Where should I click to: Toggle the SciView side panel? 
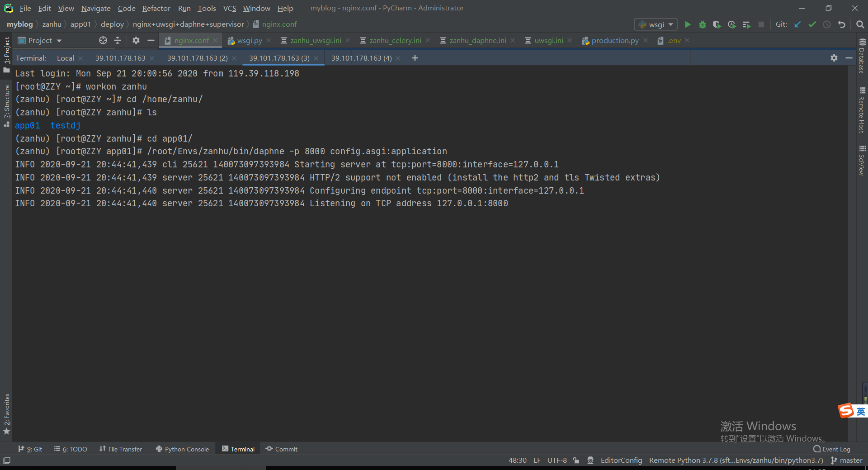[862, 161]
